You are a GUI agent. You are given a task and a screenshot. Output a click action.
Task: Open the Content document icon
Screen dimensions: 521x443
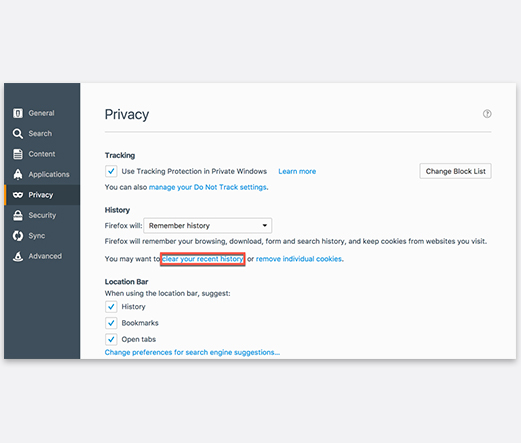(x=18, y=154)
